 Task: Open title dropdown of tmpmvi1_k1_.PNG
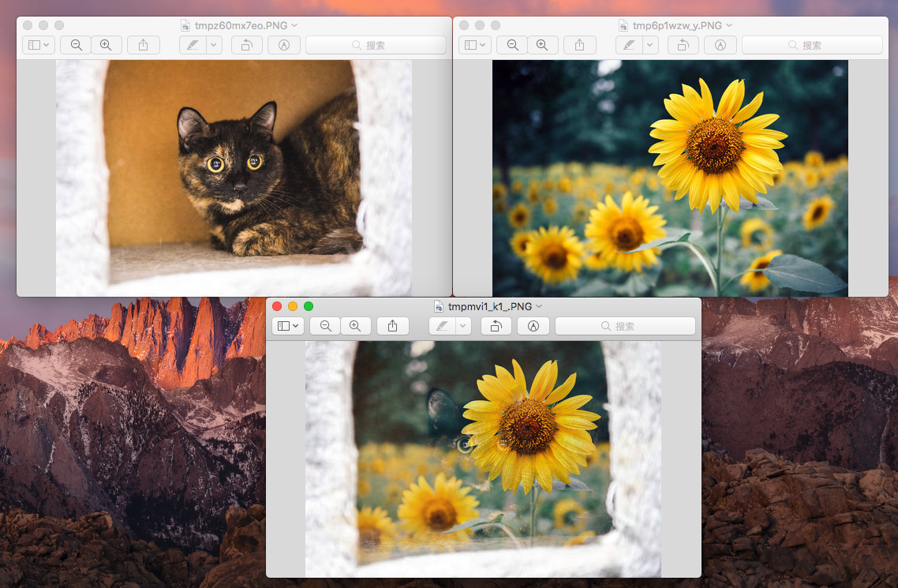[539, 306]
